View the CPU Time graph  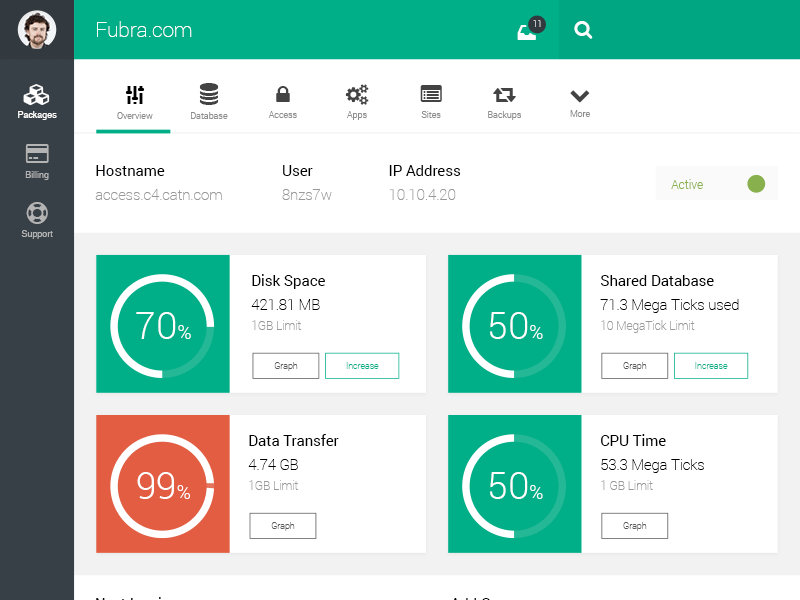[635, 526]
